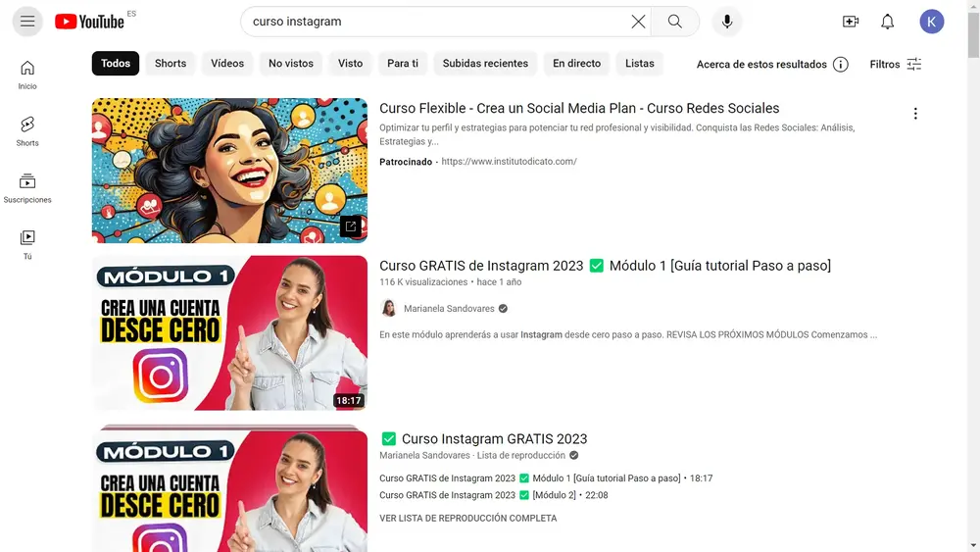Open more options for sponsored result
Viewport: 980px width, 552px height.
click(915, 113)
